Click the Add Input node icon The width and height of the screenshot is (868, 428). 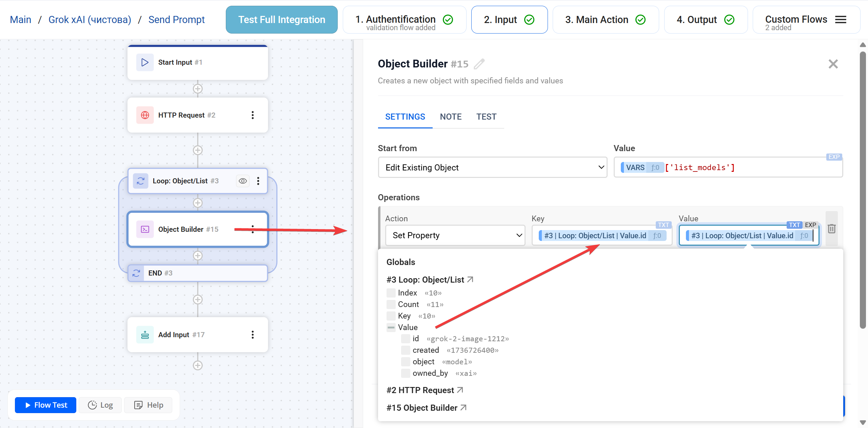tap(145, 334)
